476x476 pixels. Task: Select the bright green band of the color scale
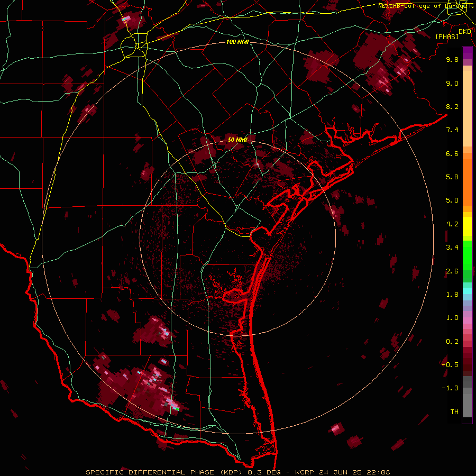point(467,255)
